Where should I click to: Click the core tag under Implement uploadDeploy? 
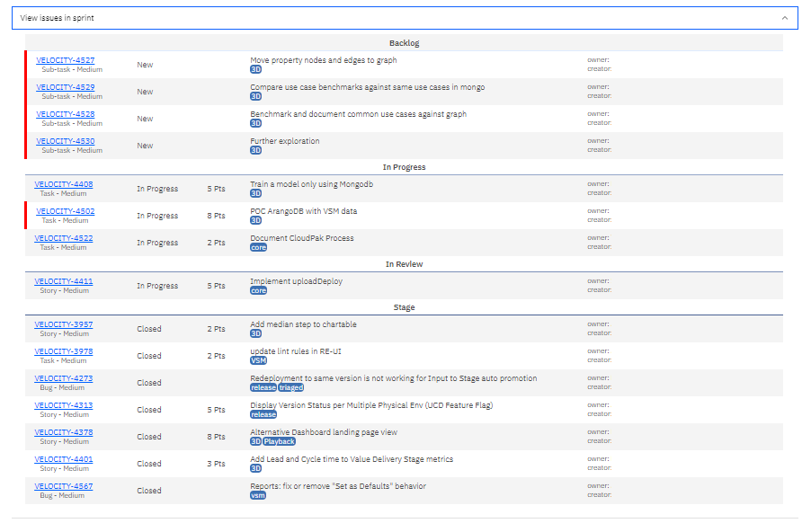[x=258, y=290]
